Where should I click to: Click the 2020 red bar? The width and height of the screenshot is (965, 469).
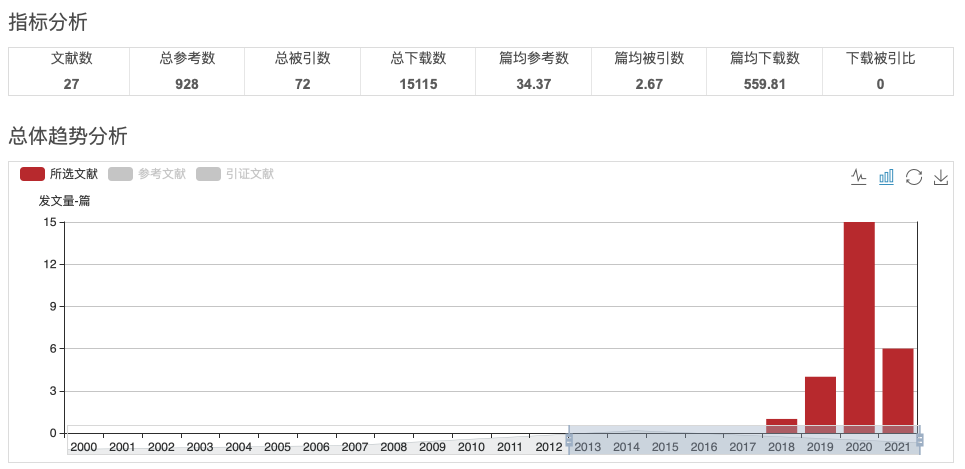[859, 327]
